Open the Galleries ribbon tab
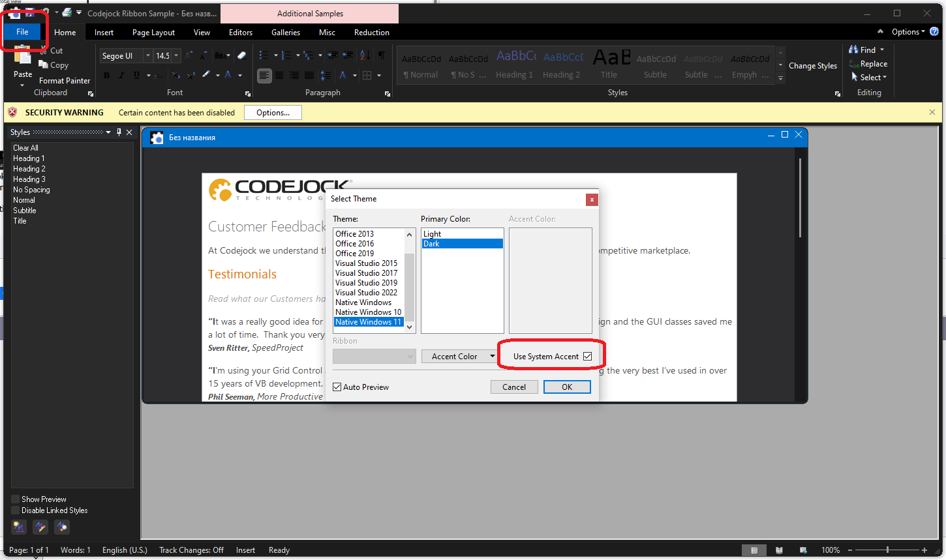Viewport: 946px width, 560px height. (286, 33)
